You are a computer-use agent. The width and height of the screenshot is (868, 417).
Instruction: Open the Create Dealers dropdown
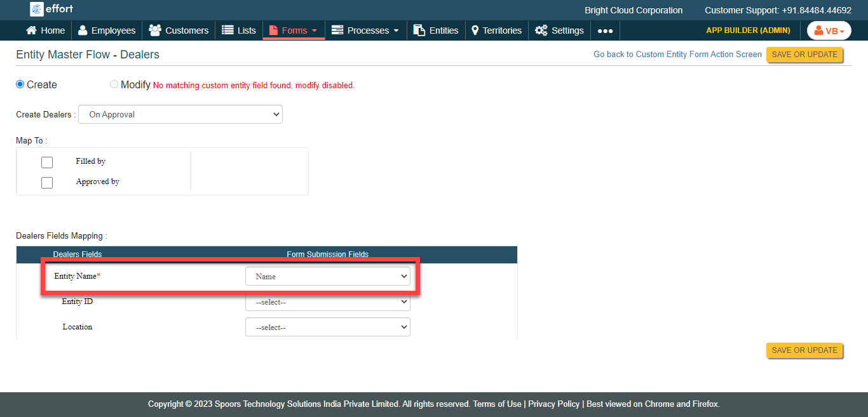(x=180, y=114)
